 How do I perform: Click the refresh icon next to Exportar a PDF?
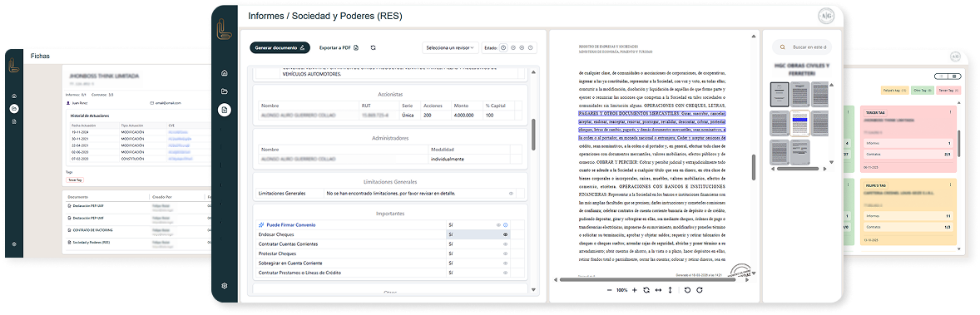click(x=374, y=47)
